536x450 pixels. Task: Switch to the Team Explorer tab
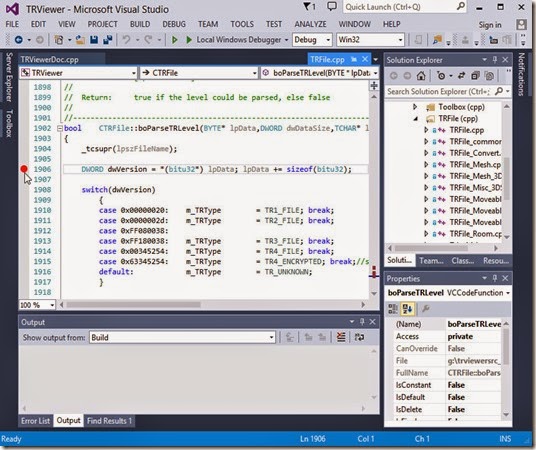431,261
